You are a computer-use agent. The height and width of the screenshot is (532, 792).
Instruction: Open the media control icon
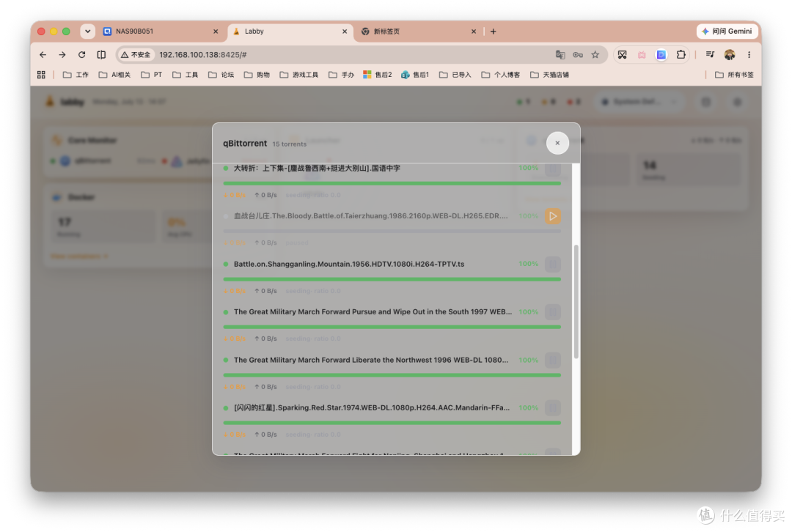pyautogui.click(x=710, y=54)
